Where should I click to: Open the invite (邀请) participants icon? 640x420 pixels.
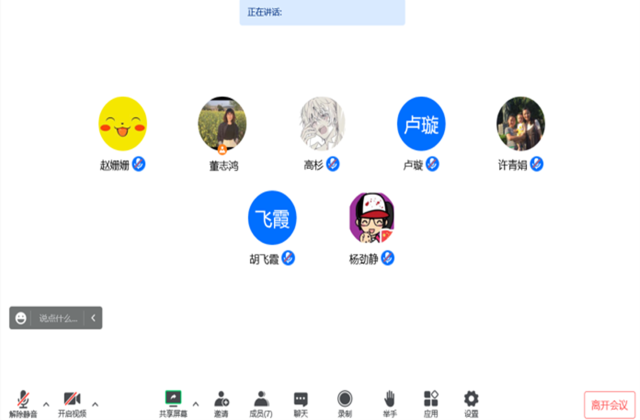click(222, 399)
